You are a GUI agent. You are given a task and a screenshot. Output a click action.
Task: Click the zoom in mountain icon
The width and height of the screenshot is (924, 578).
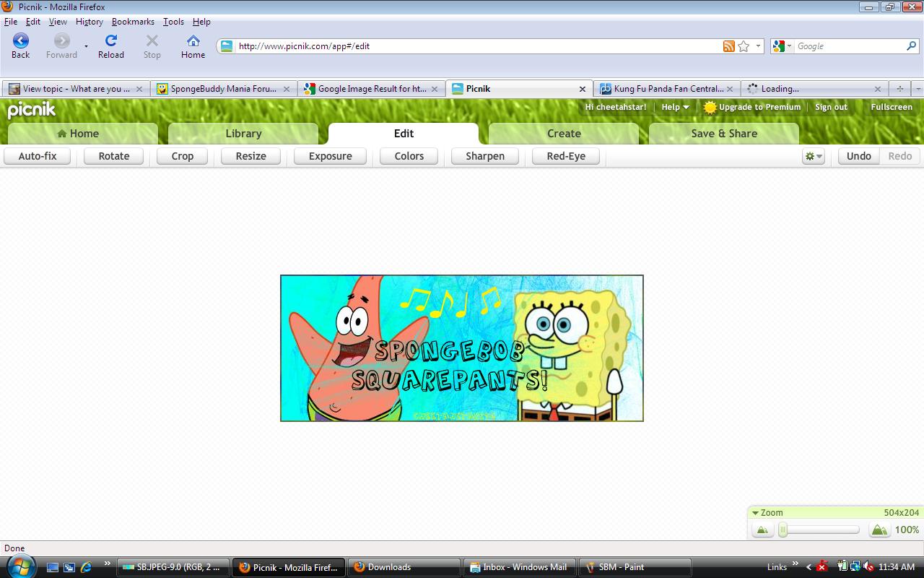coord(879,530)
